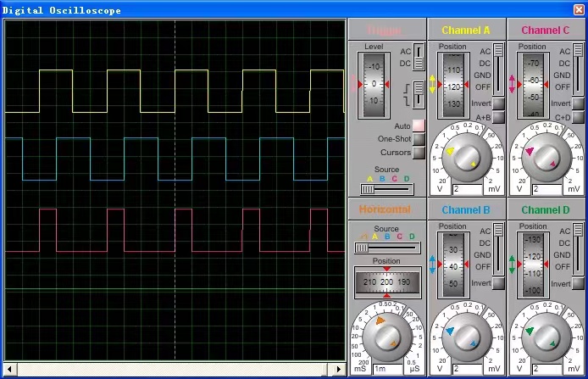Viewport: 588px width, 379px height.
Task: Click the Channel B volts-per-division knob
Action: click(x=467, y=337)
